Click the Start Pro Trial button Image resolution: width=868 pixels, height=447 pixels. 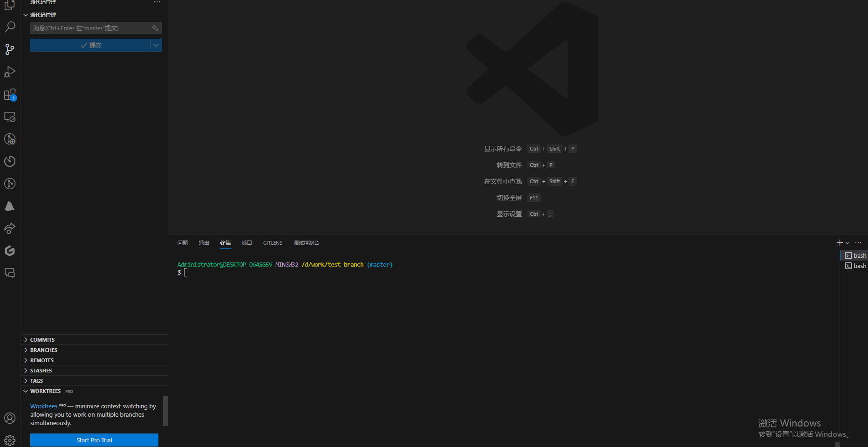(x=94, y=440)
